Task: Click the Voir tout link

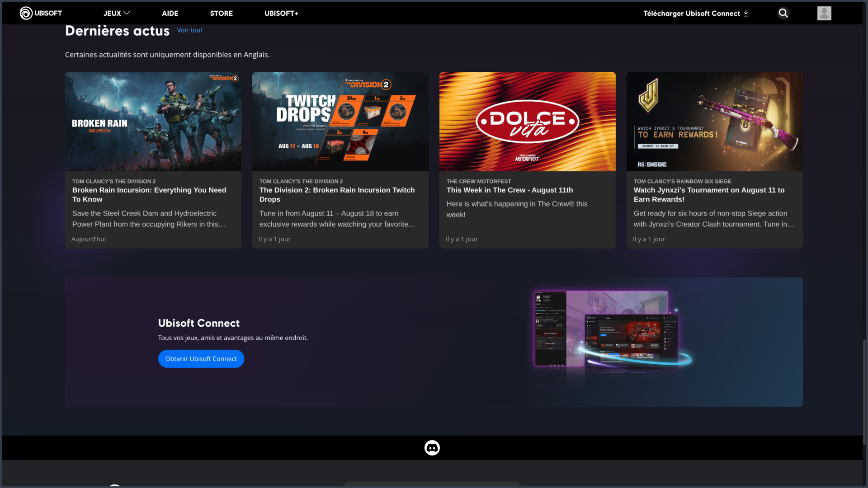Action: [190, 30]
